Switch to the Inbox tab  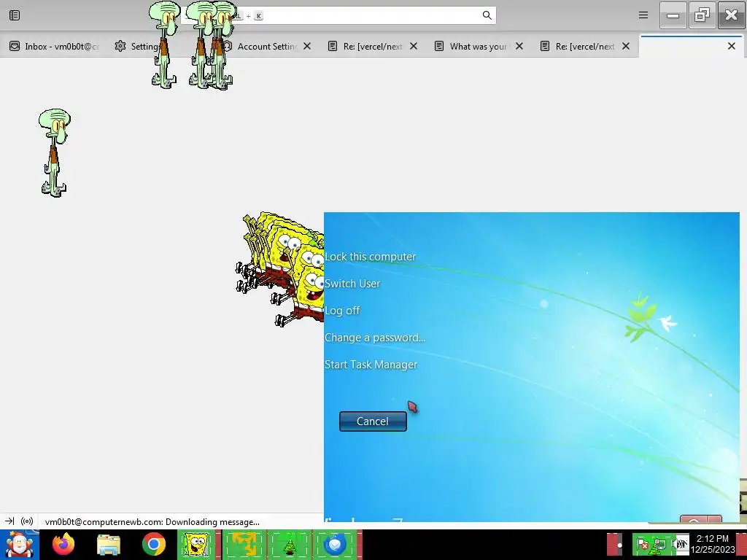coord(54,46)
